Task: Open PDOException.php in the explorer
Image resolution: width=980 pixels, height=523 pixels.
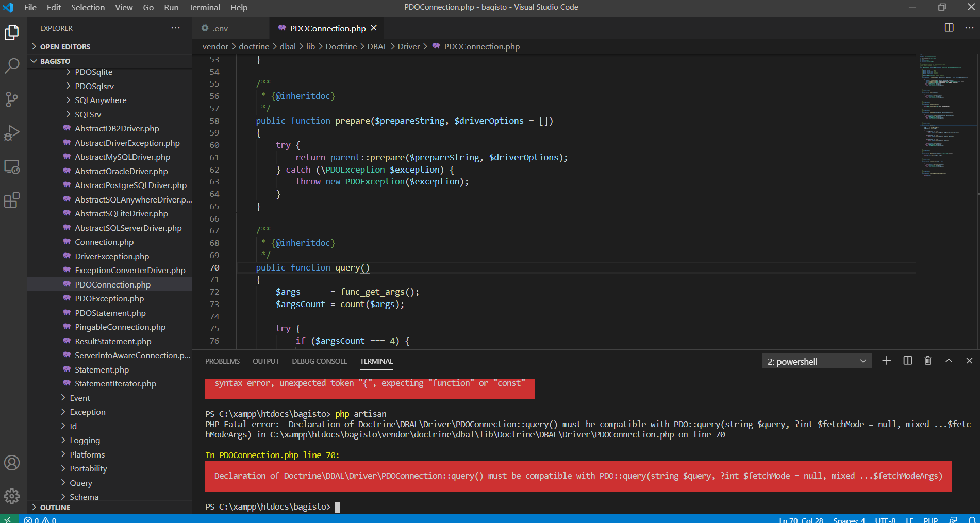Action: [109, 299]
